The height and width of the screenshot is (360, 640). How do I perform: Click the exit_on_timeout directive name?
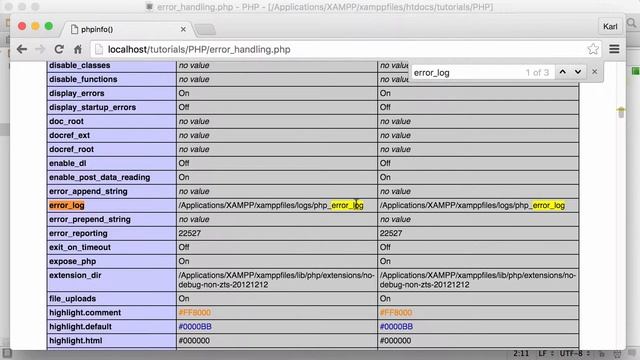click(80, 247)
